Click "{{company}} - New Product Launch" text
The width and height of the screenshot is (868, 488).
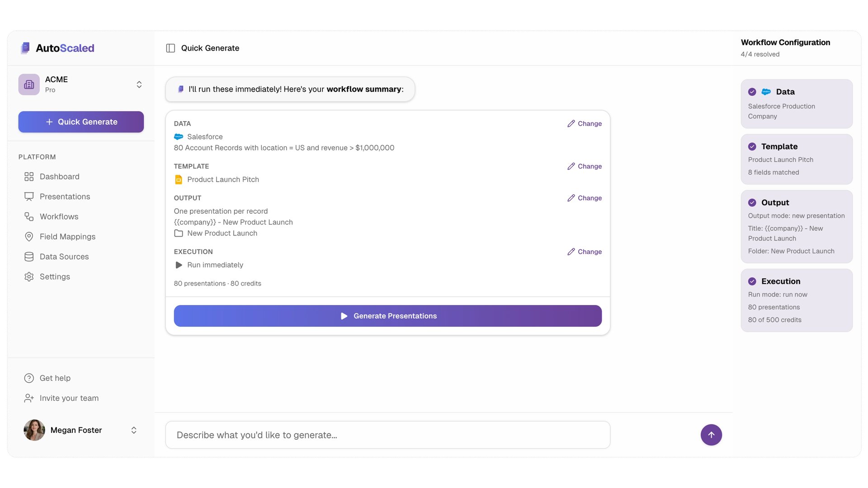233,222
